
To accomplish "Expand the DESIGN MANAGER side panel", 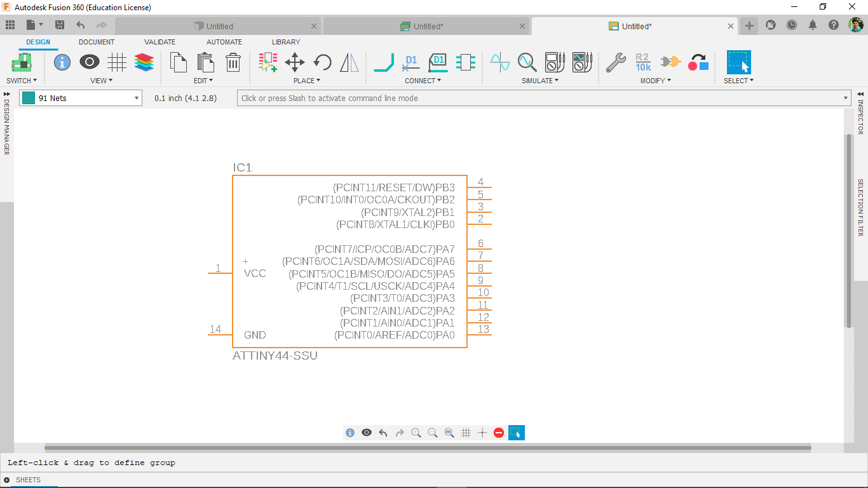I will [6, 123].
